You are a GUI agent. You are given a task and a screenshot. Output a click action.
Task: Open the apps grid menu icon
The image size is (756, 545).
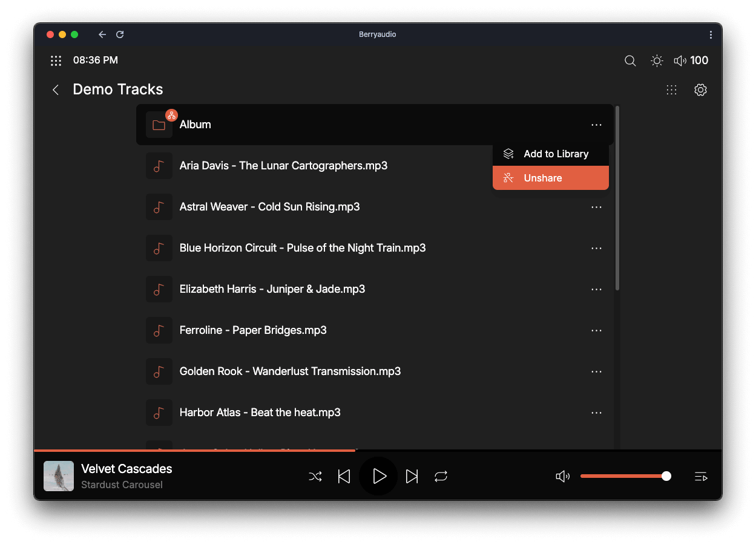(56, 60)
